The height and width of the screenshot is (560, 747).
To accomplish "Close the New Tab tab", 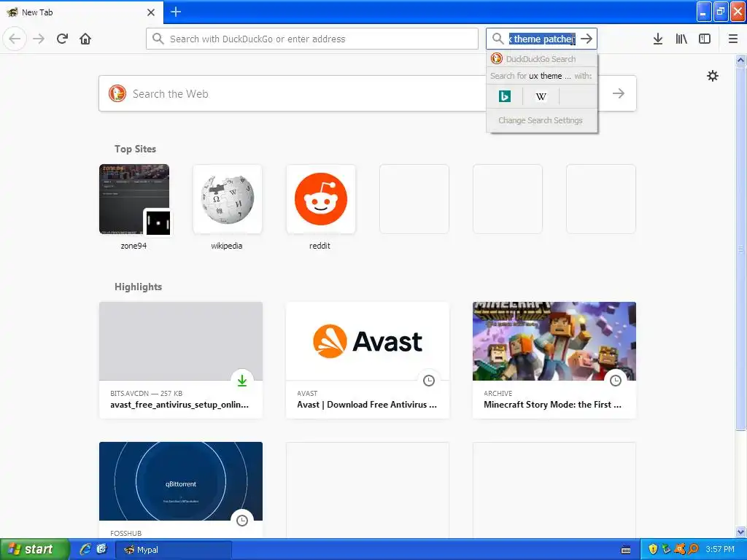I will (151, 12).
